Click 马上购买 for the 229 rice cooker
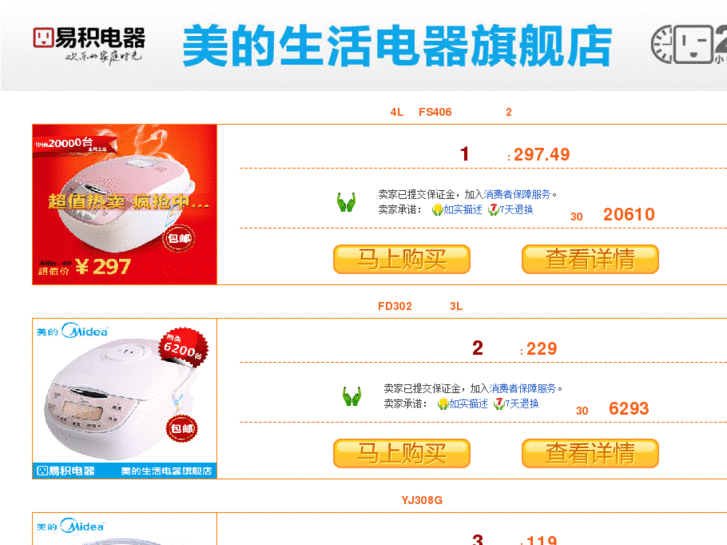This screenshot has height=545, width=727. [402, 453]
